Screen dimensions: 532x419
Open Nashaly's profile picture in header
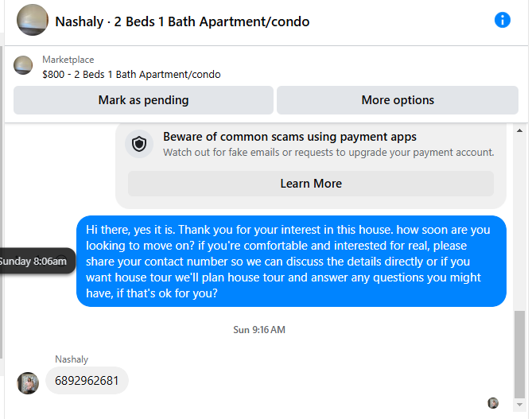[33, 20]
